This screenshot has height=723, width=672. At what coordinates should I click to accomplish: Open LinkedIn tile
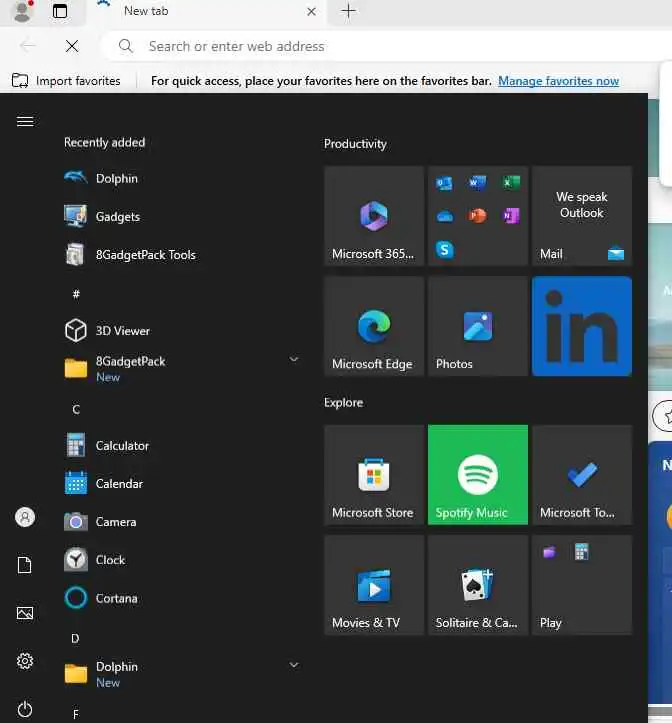click(x=582, y=326)
